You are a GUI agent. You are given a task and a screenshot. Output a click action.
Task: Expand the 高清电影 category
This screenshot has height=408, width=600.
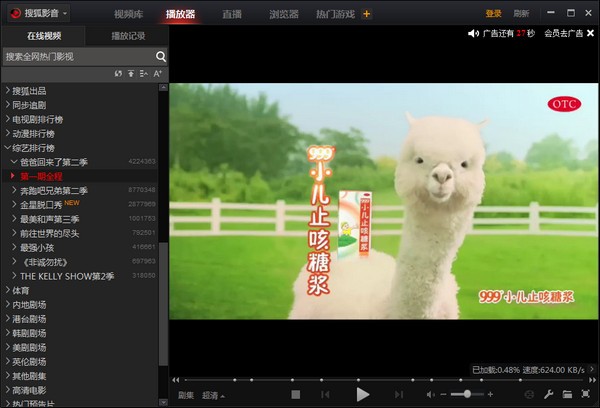pos(8,390)
